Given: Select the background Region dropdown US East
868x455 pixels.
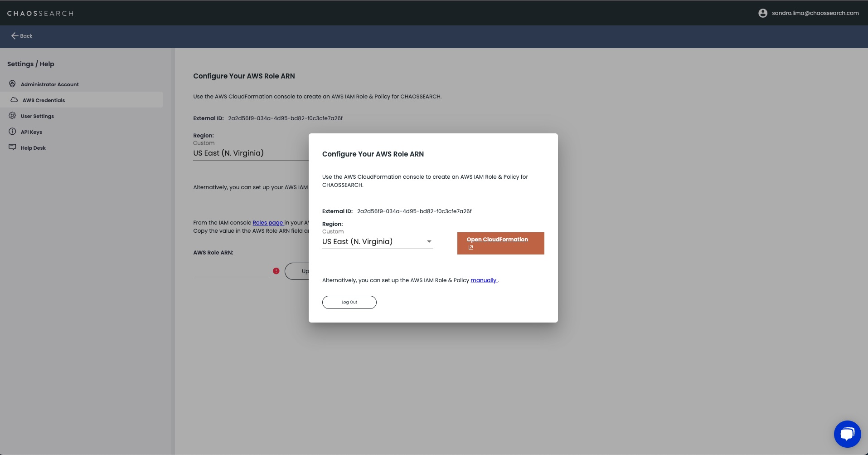Looking at the screenshot, I should point(251,153).
